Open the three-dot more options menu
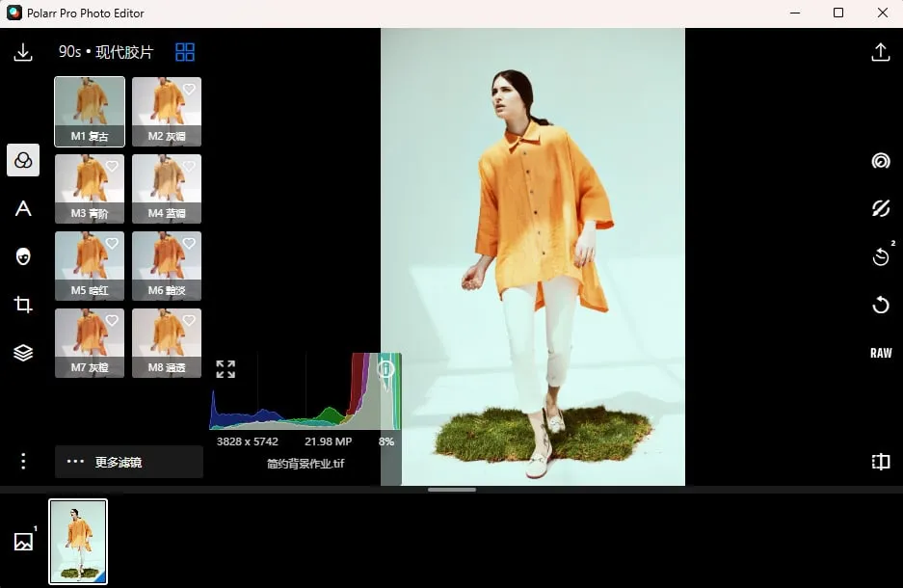 (23, 462)
